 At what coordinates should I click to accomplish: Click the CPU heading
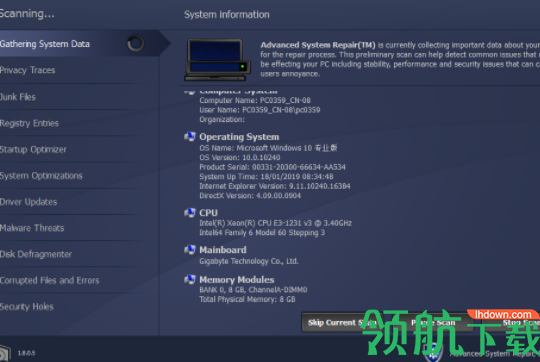point(208,213)
